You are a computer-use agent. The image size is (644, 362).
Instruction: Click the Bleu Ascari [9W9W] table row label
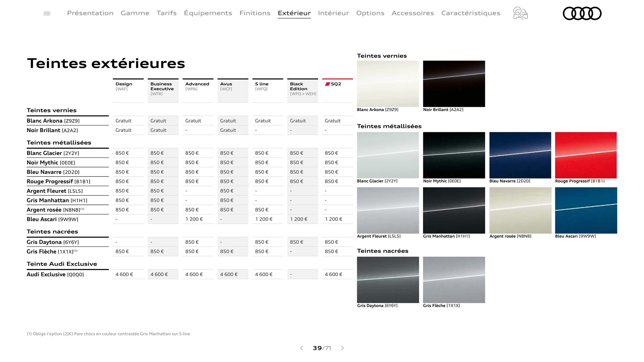53,219
